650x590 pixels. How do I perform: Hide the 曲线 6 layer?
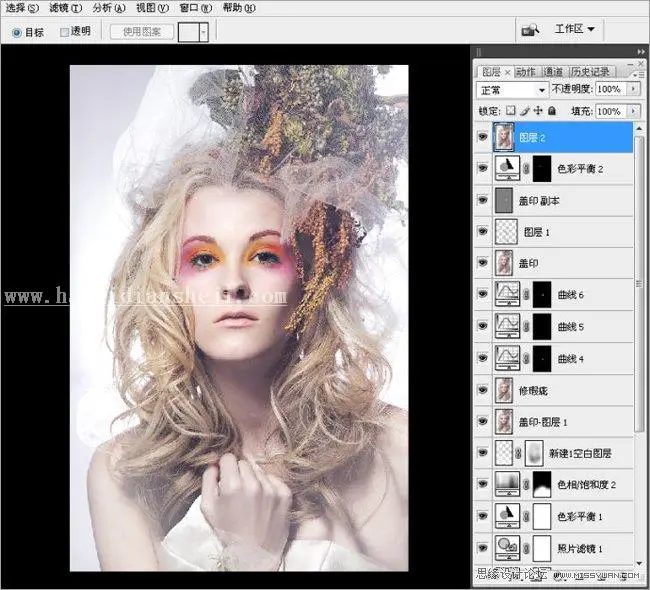click(483, 294)
